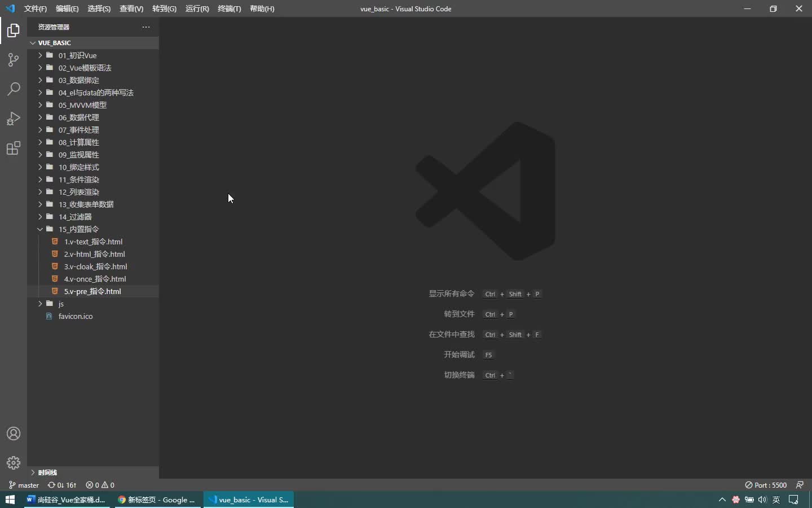Expand the 09_监视属性 folder
812x508 pixels.
[x=93, y=155]
